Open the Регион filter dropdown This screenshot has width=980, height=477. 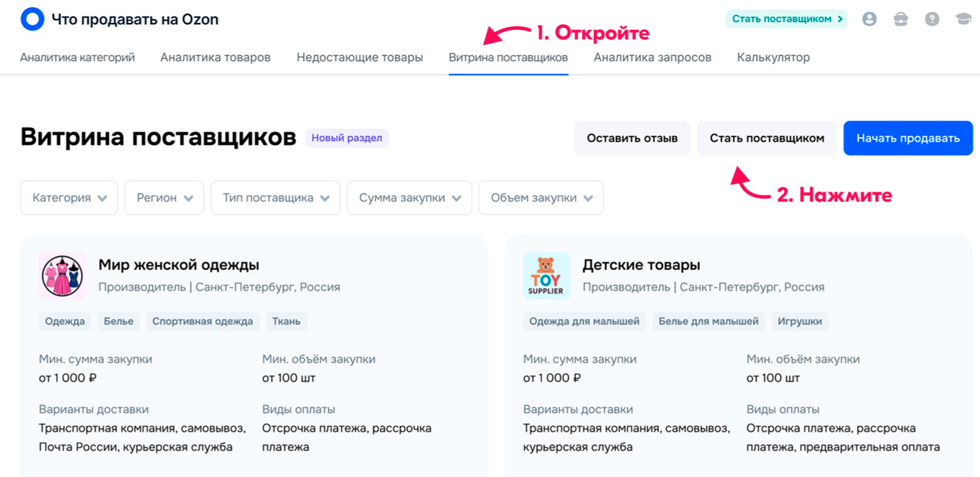(x=164, y=198)
